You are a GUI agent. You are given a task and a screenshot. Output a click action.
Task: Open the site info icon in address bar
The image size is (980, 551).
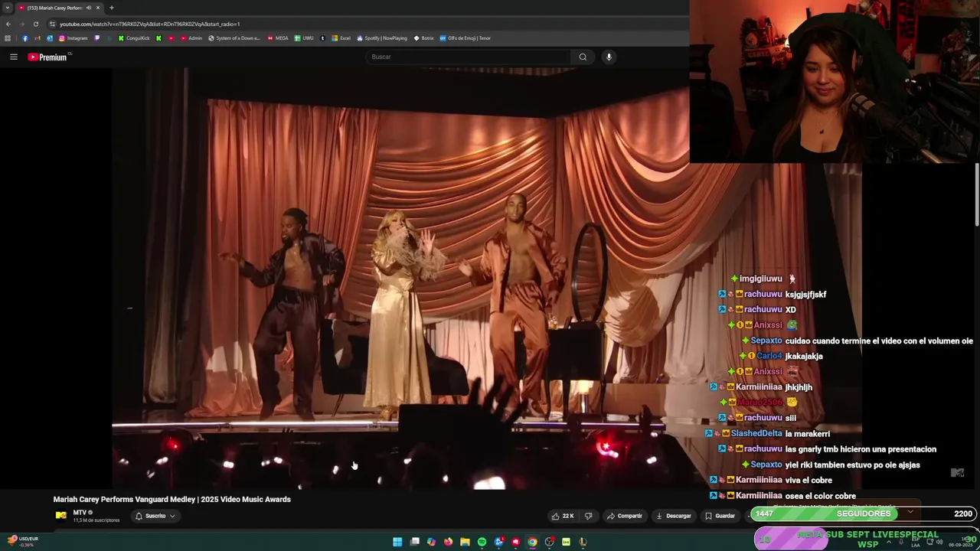pos(52,24)
